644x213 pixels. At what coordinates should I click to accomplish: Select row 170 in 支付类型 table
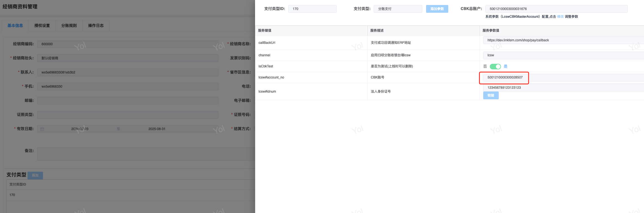click(x=12, y=195)
